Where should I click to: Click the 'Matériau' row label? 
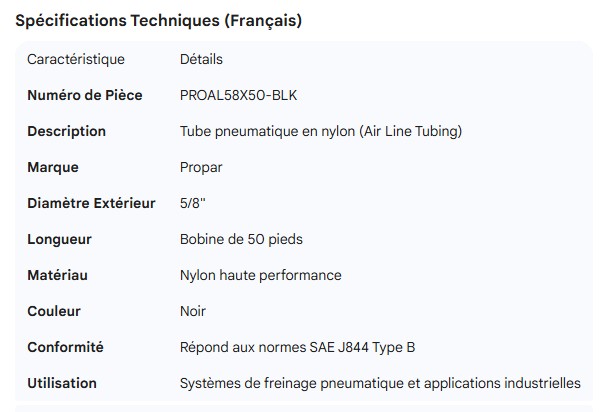tap(58, 275)
